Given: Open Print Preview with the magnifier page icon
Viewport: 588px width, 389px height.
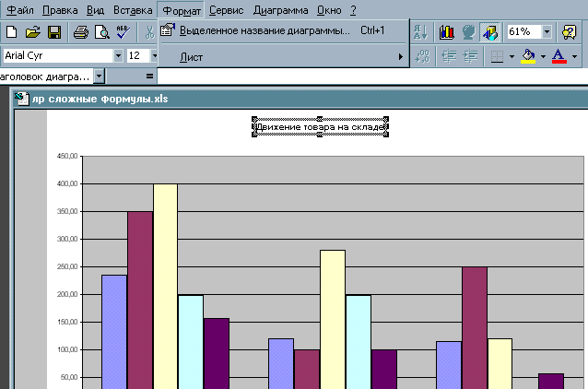Looking at the screenshot, I should click(102, 32).
